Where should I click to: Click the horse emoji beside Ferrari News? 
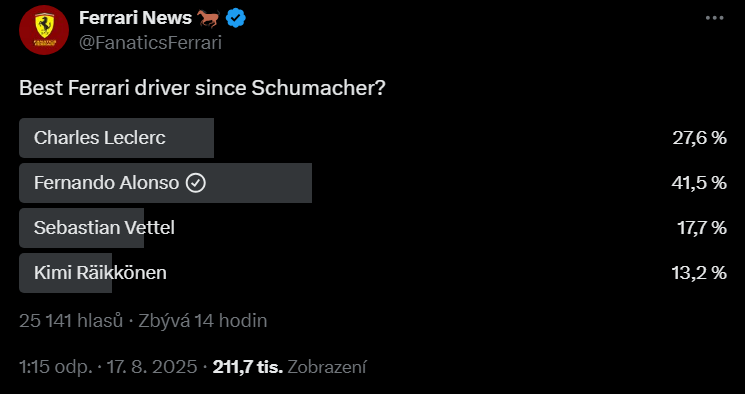click(x=208, y=19)
